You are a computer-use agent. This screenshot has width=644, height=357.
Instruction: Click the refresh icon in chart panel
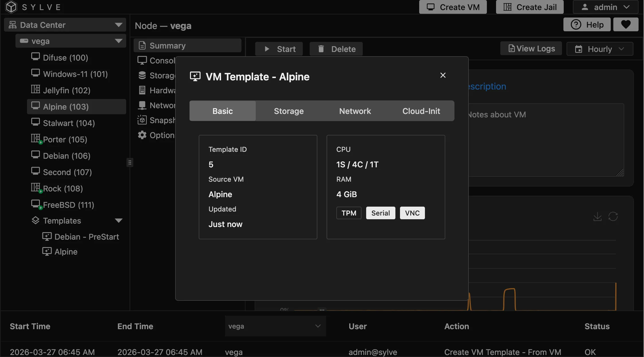tap(613, 216)
